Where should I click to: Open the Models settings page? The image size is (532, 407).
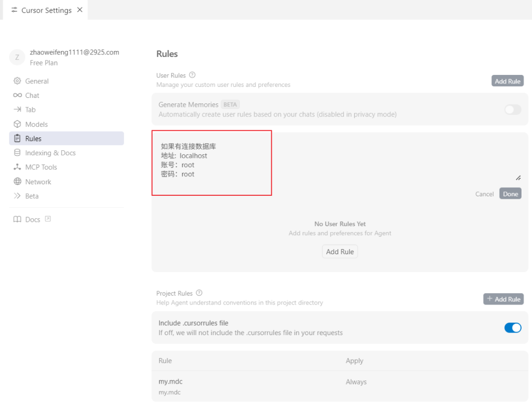pyautogui.click(x=66, y=124)
